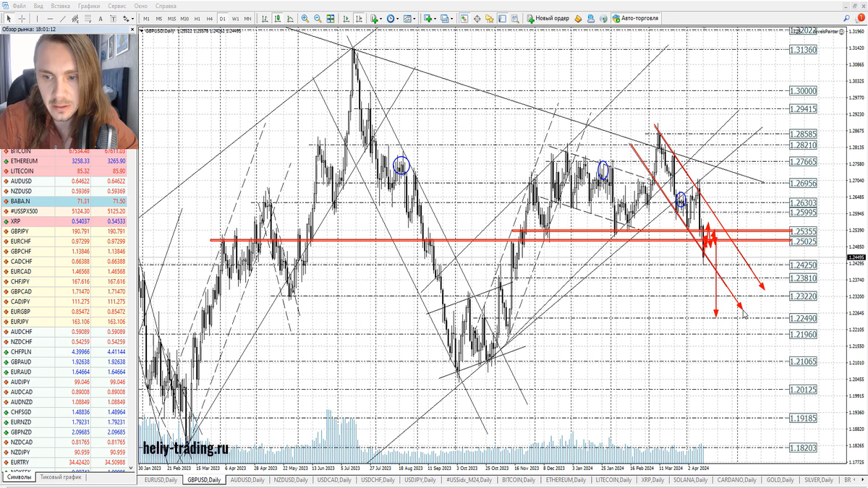Viewport: 868px width, 488px height.
Task: Activate the crosshair tool
Action: 22,18
